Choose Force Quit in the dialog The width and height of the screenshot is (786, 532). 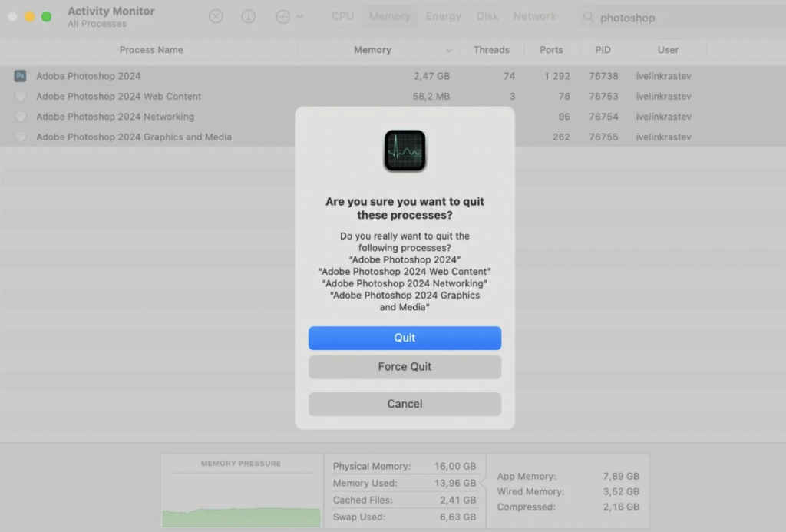pos(405,367)
